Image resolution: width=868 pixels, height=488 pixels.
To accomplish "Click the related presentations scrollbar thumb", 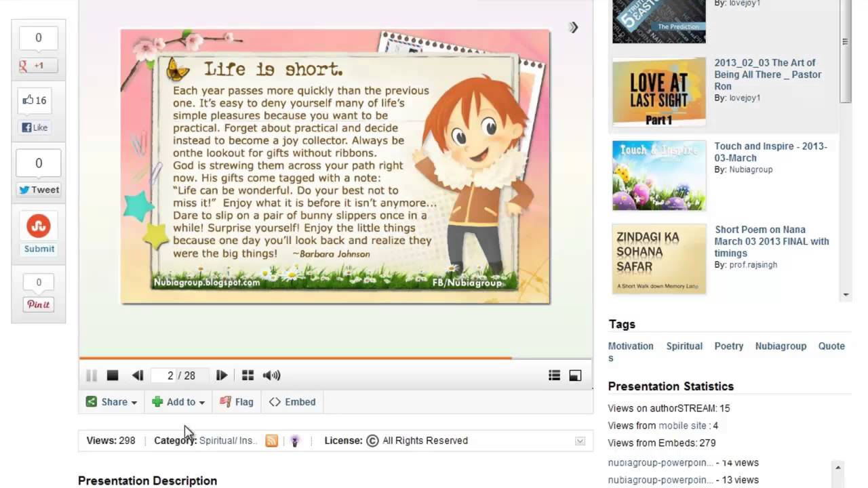I will (x=845, y=51).
